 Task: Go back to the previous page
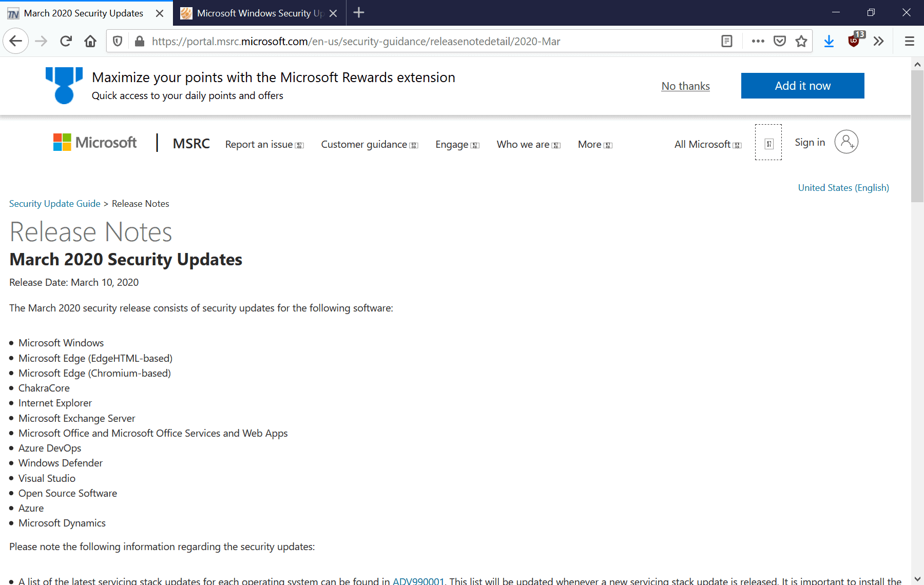pos(16,41)
